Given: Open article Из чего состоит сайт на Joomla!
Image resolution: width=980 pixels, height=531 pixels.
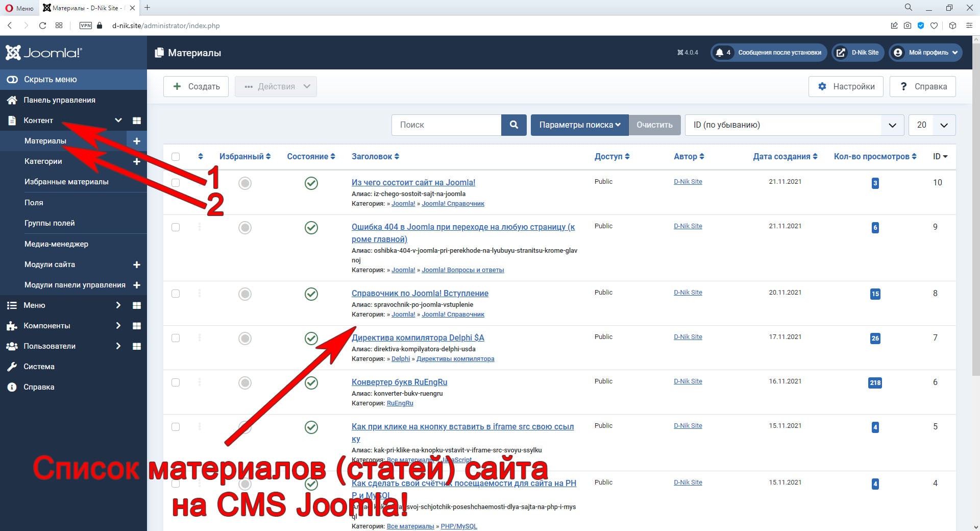Looking at the screenshot, I should 413,182.
